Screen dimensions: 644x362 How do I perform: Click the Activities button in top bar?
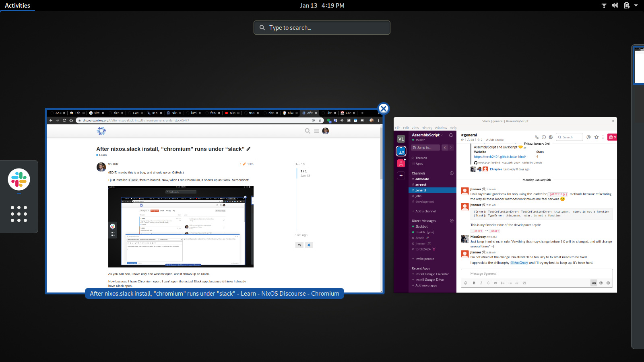click(x=17, y=6)
